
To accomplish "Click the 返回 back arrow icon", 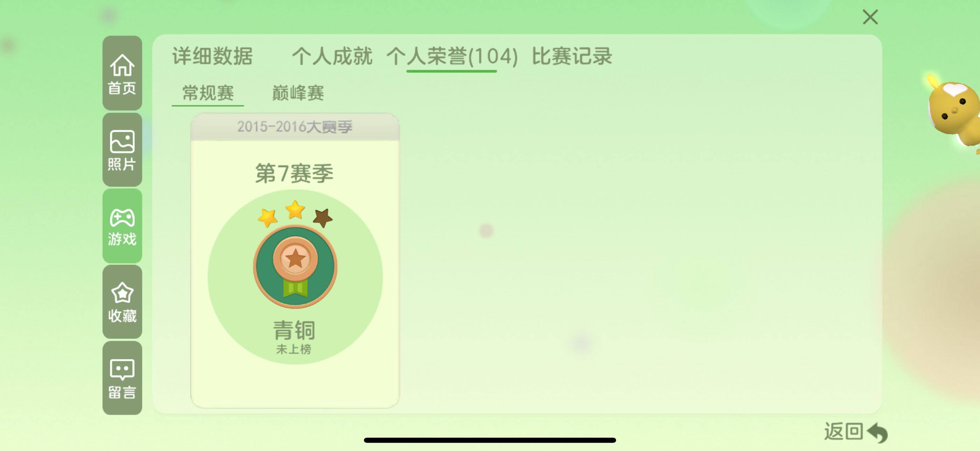I will point(877,432).
